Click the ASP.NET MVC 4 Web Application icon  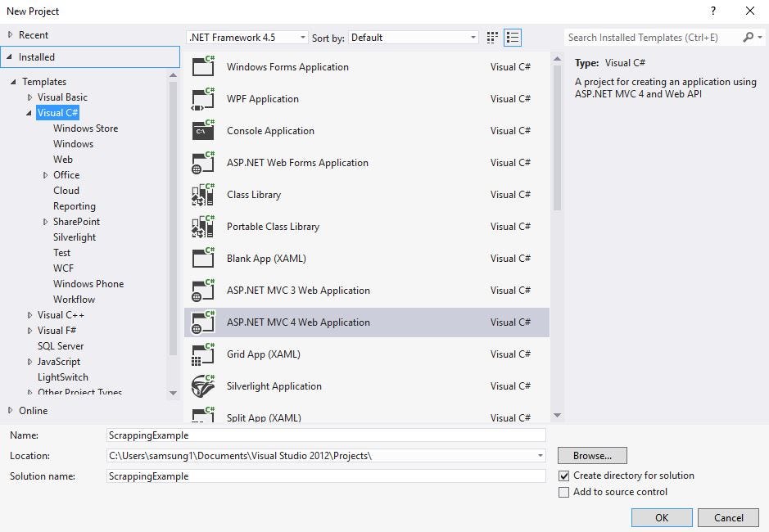point(203,322)
